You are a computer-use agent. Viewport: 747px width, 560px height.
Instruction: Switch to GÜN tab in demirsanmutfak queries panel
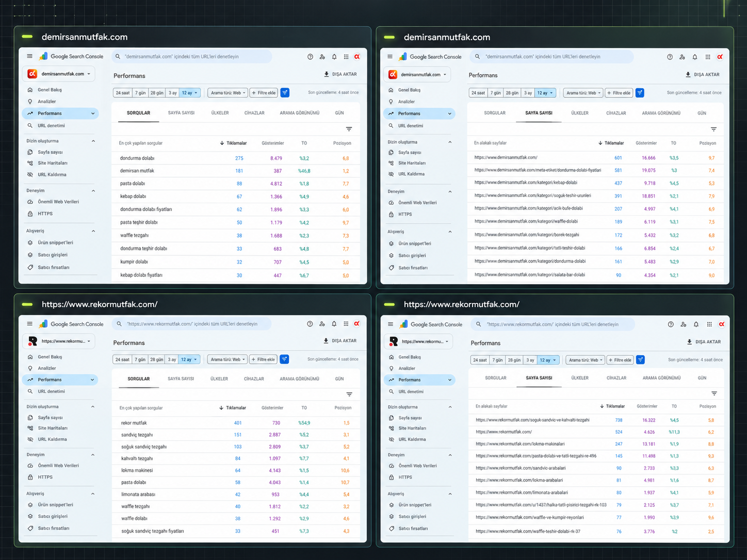(x=339, y=113)
